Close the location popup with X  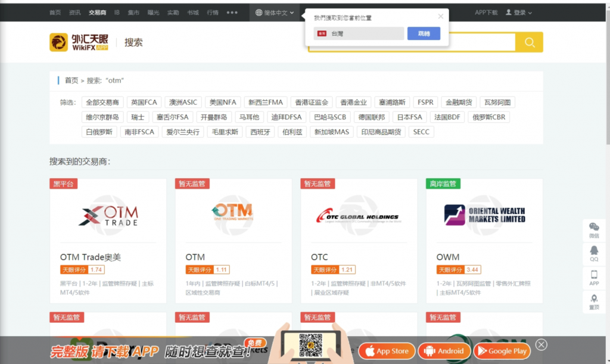440,16
